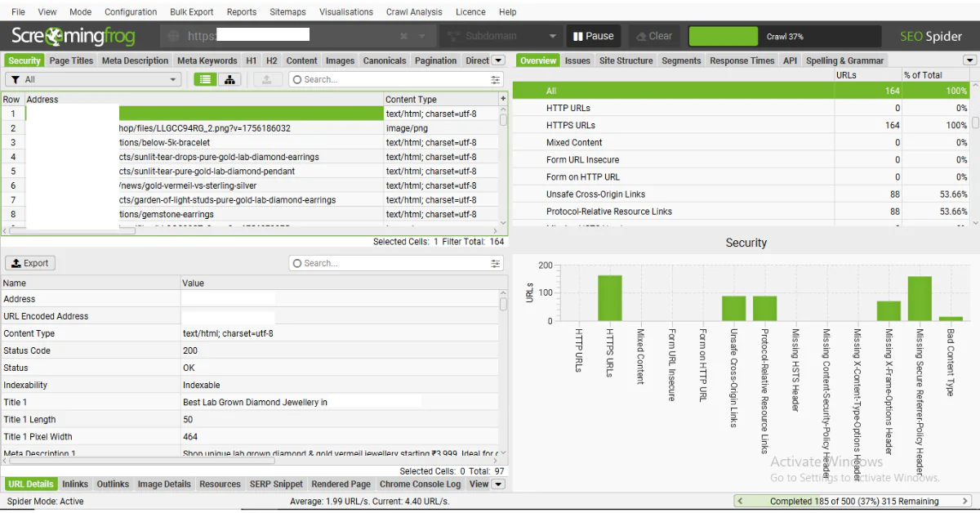Click the Completed 185 of 500 progress bar

[x=854, y=501]
